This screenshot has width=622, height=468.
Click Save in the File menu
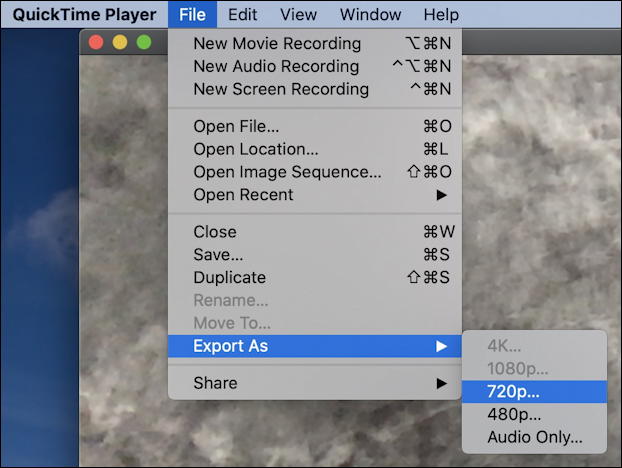(315, 255)
